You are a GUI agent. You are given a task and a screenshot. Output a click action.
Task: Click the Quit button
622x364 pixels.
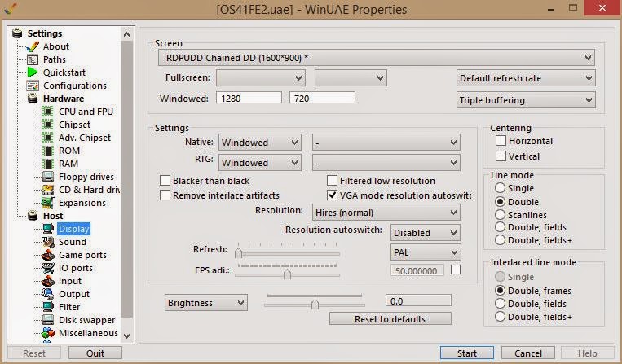point(95,353)
